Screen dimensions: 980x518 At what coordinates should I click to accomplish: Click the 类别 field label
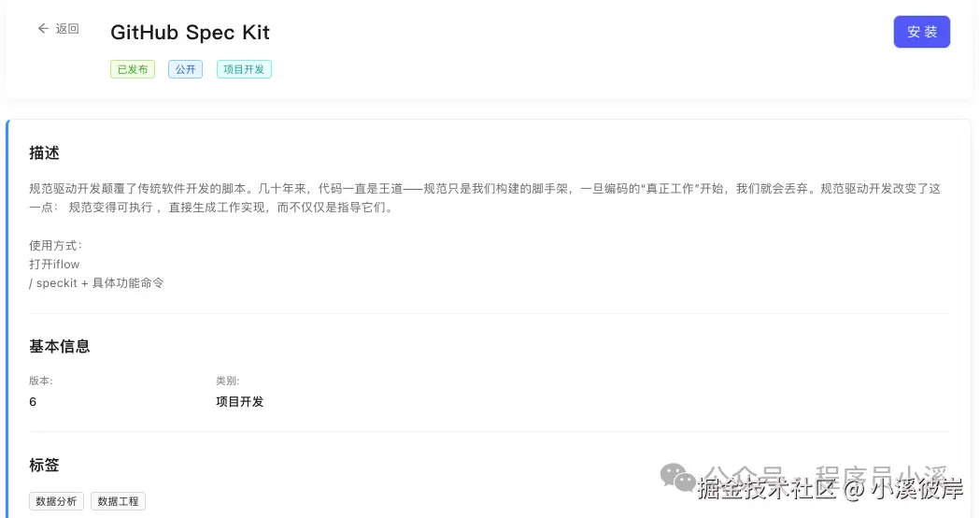point(228,381)
